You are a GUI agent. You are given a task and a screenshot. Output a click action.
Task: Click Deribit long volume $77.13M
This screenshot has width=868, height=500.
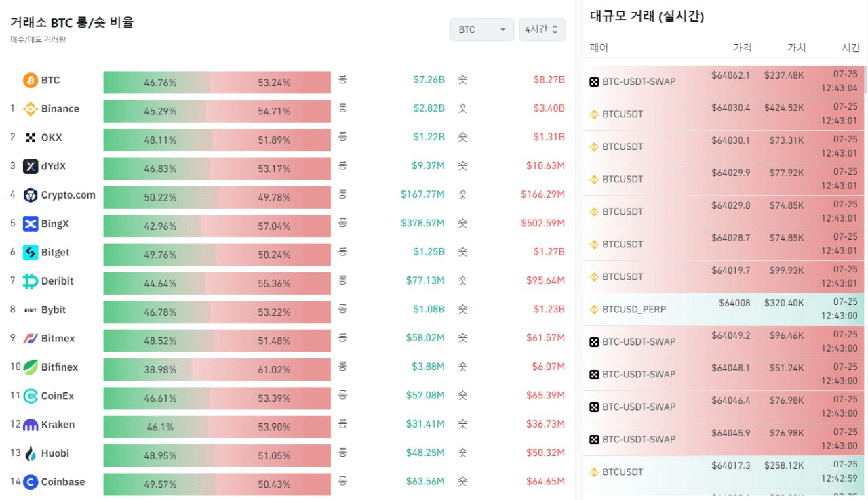pyautogui.click(x=425, y=280)
